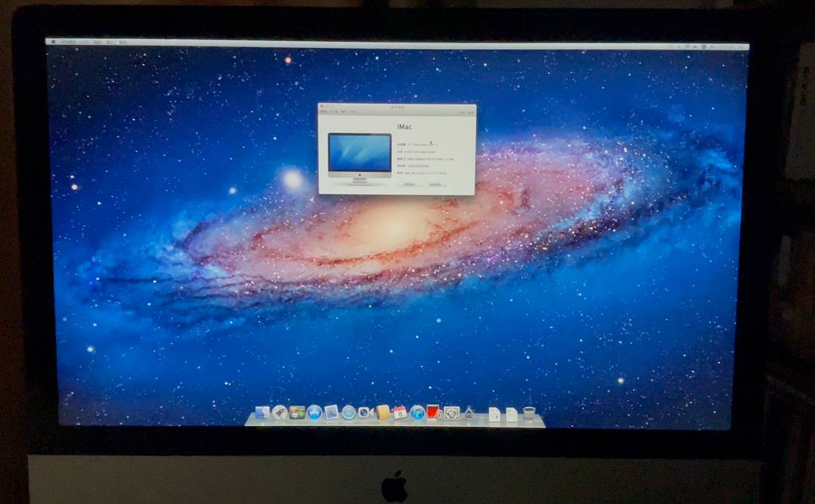This screenshot has height=504, width=815.
Task: Open Mission Control from the Dock
Action: click(x=297, y=413)
